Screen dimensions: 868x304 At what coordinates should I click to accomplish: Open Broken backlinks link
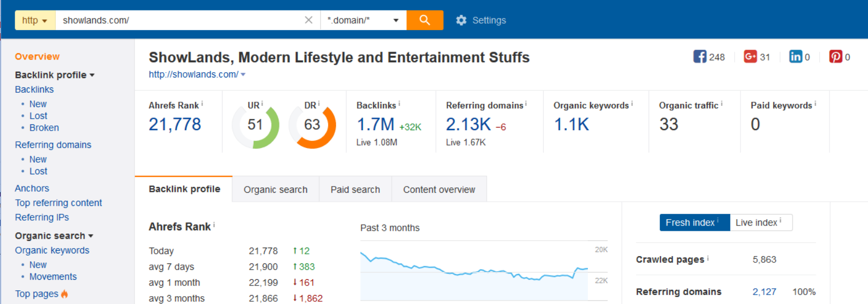[44, 128]
